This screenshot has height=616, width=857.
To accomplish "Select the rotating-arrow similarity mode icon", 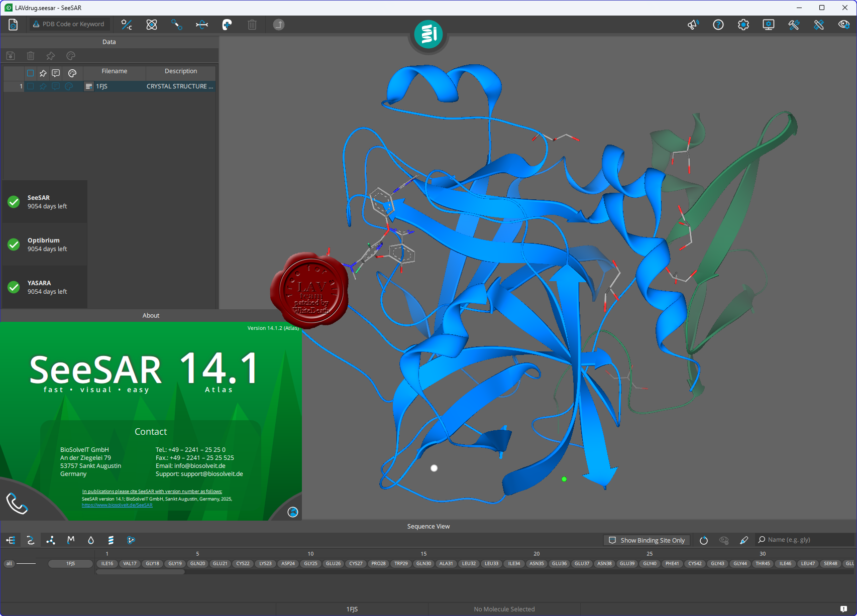I will click(x=202, y=24).
